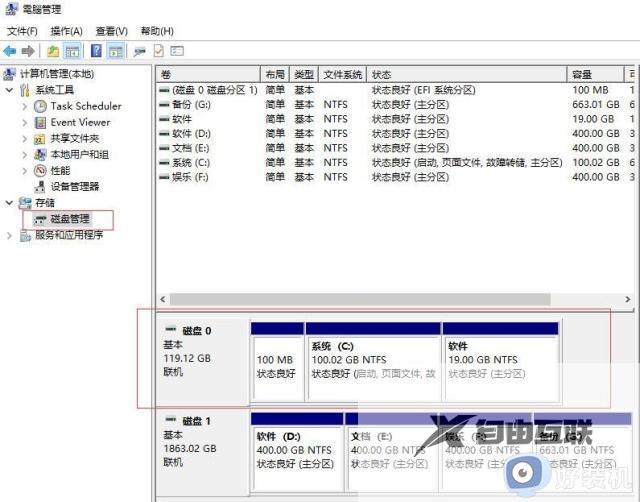Expand the 本地用户和组 node
This screenshot has width=640, height=502.
(24, 155)
